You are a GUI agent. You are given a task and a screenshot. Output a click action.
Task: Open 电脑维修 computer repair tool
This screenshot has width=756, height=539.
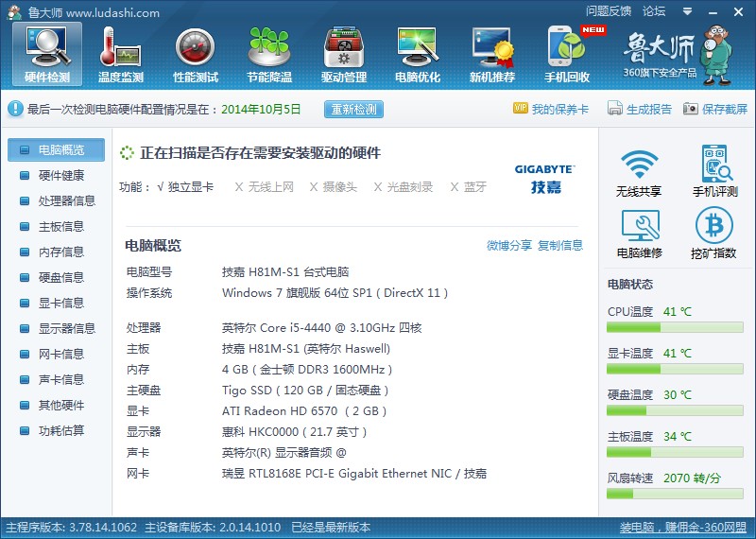(640, 234)
